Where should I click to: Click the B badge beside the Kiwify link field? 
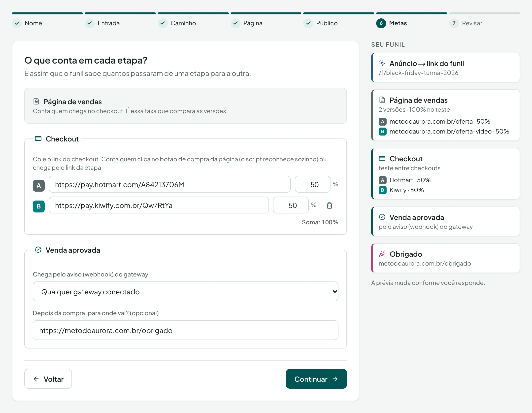(x=39, y=206)
